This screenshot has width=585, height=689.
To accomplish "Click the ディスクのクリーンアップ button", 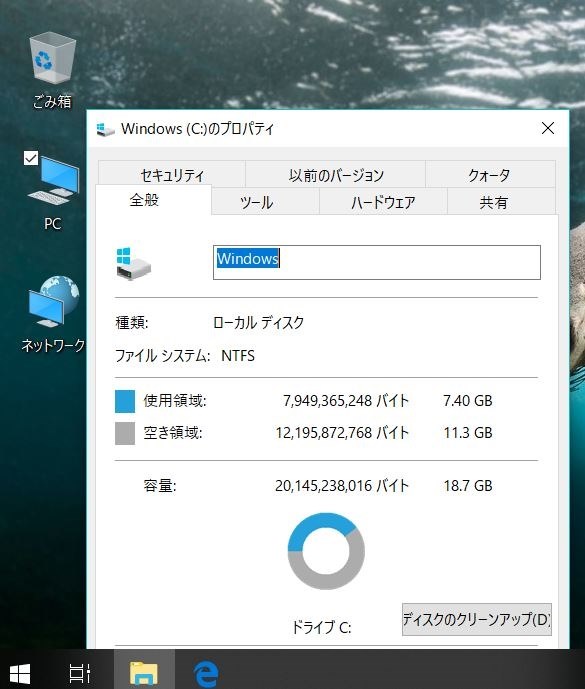I will click(x=476, y=619).
